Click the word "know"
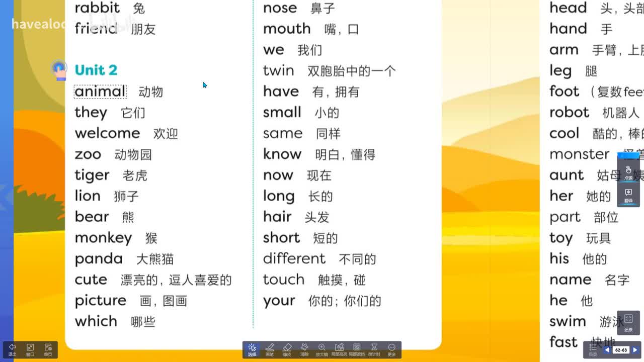Screen dimensions: 644x362 click(282, 154)
